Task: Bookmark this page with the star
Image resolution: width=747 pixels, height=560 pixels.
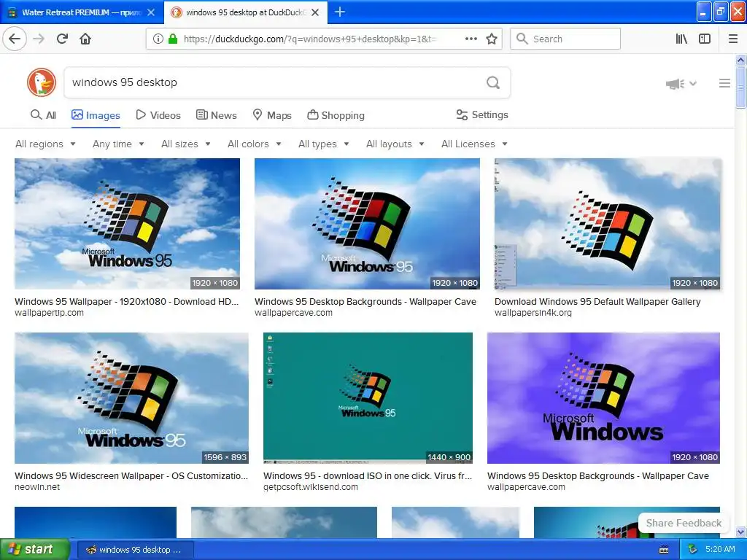Action: click(492, 39)
